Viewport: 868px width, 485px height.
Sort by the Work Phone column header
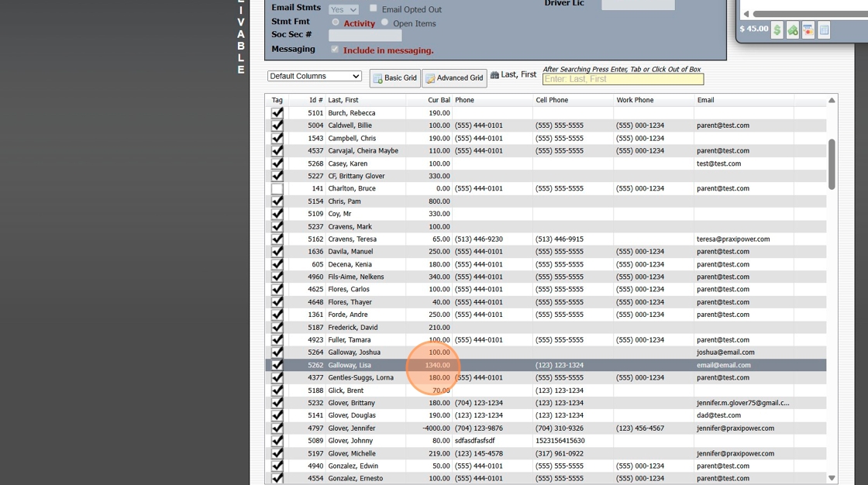(x=654, y=100)
